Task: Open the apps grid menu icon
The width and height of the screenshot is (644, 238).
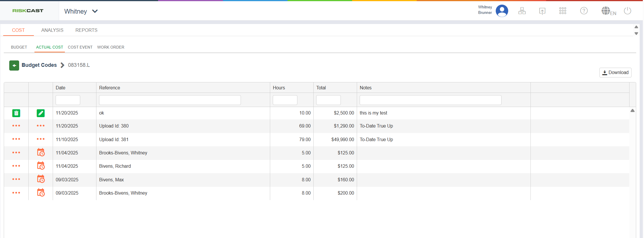Action: (563, 11)
